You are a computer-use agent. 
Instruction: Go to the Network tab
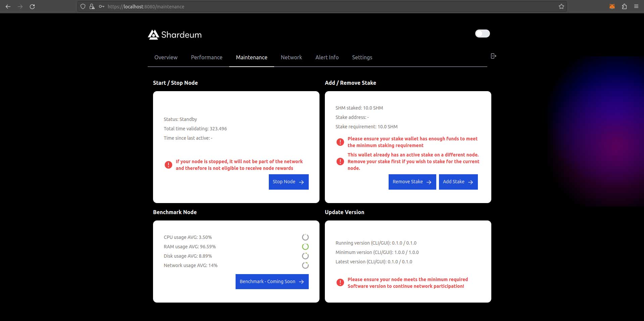291,57
